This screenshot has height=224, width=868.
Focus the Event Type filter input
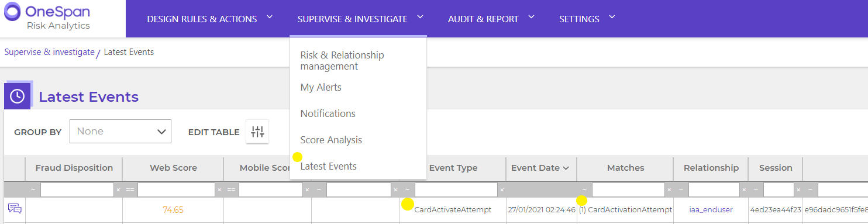click(x=456, y=190)
